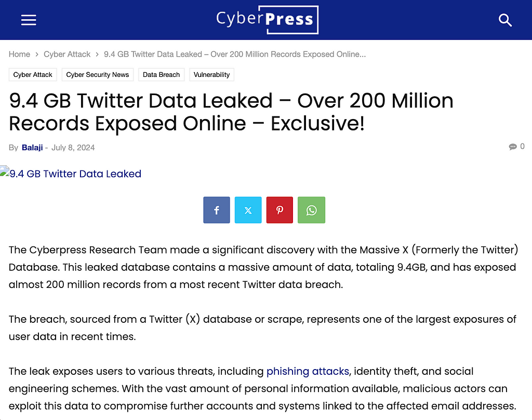Follow the phishing attacks hyperlink
This screenshot has width=532, height=420.
[308, 371]
